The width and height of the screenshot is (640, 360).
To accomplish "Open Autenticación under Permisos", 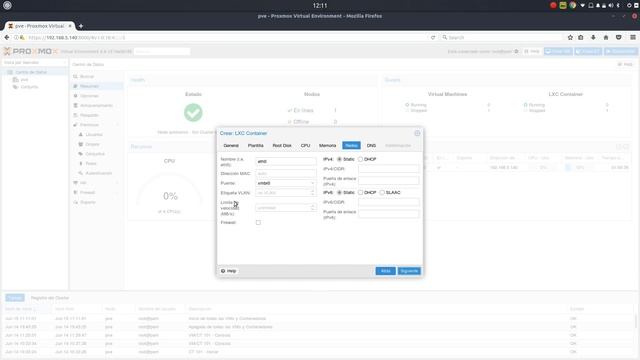I will [98, 173].
